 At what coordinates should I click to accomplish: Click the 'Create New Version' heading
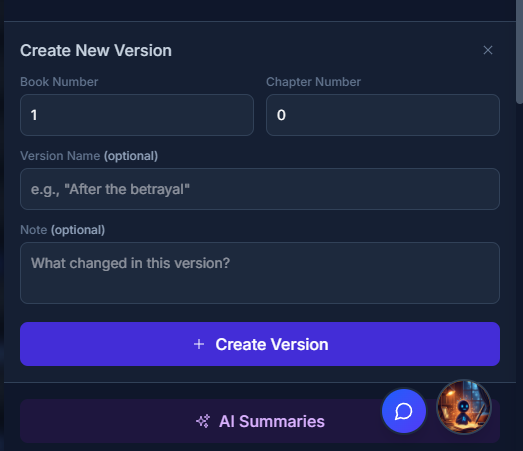click(96, 51)
